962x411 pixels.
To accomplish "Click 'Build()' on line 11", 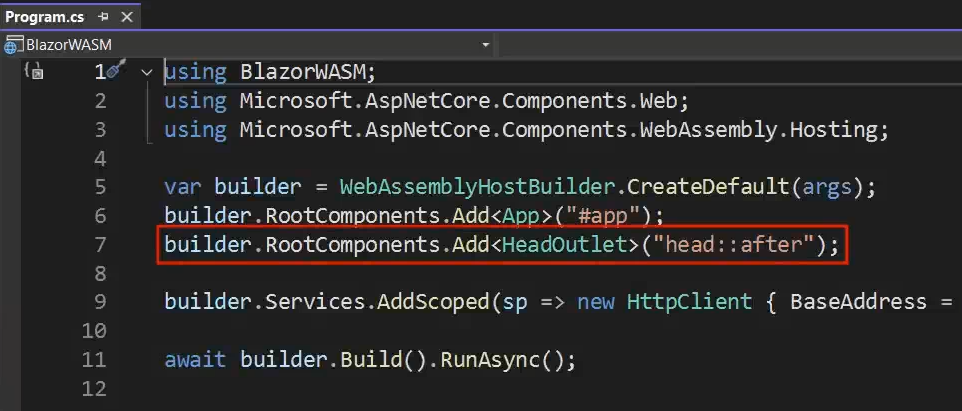I will point(383,359).
